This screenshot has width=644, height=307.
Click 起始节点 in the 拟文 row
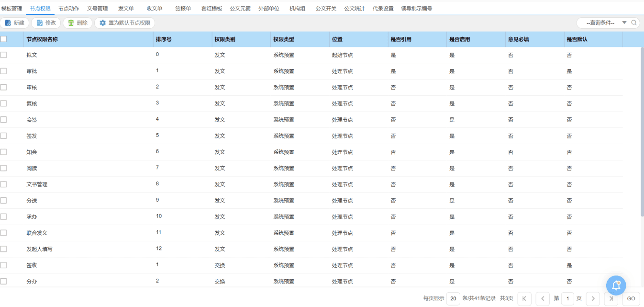tap(343, 55)
